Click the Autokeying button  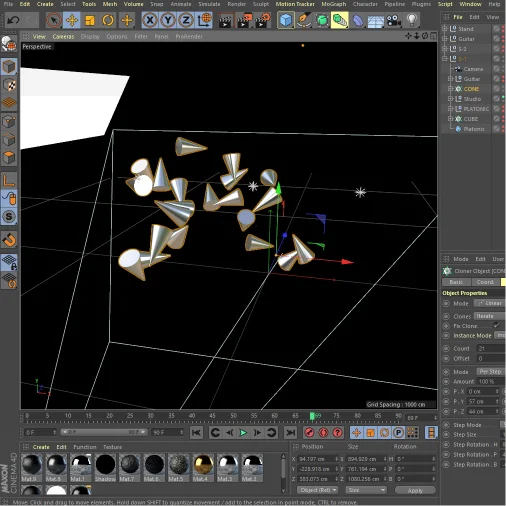click(x=324, y=433)
